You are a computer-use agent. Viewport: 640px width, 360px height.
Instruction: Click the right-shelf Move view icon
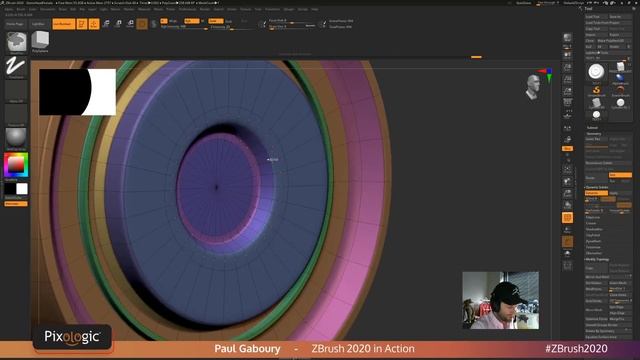[567, 181]
